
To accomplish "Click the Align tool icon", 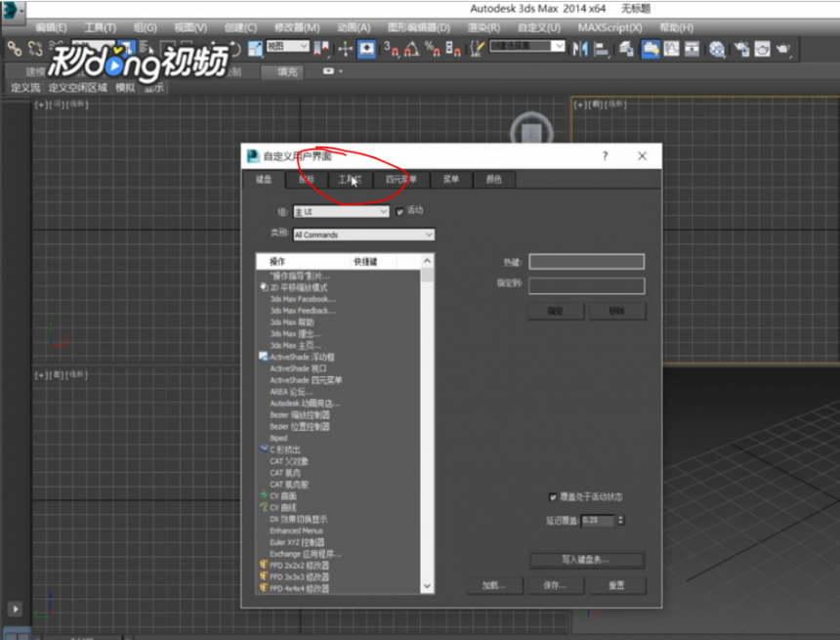I will 602,49.
